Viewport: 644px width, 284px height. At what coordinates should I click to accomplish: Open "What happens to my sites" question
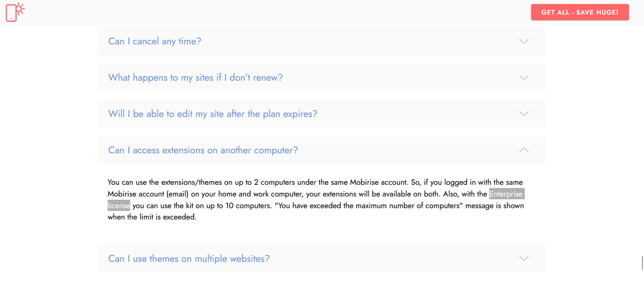pyautogui.click(x=195, y=77)
